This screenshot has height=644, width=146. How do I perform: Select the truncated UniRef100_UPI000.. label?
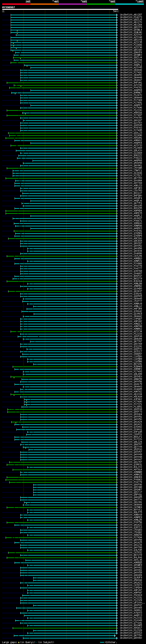coord(132,603)
